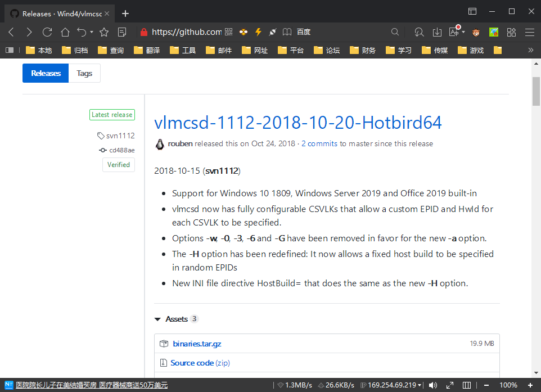Reload the current page
This screenshot has height=392, width=541.
(47, 32)
